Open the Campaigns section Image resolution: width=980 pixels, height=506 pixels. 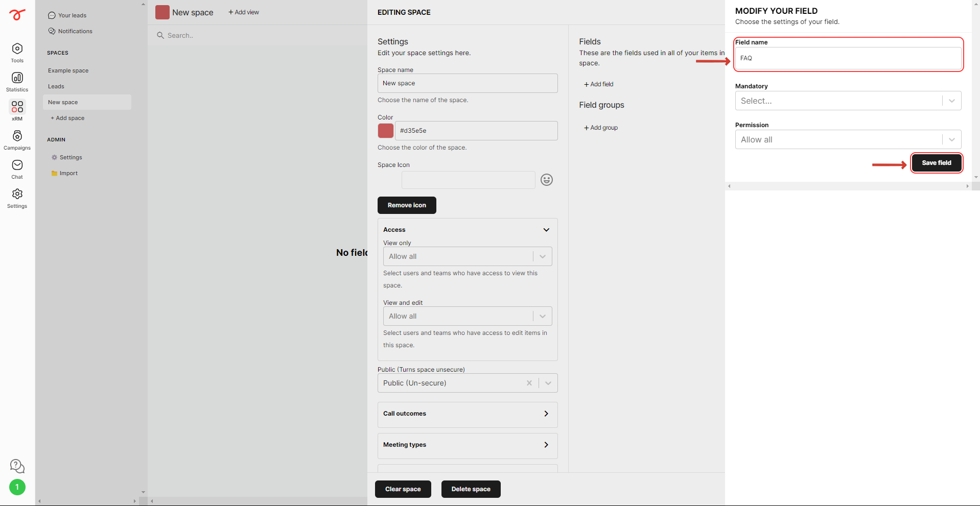pyautogui.click(x=17, y=140)
